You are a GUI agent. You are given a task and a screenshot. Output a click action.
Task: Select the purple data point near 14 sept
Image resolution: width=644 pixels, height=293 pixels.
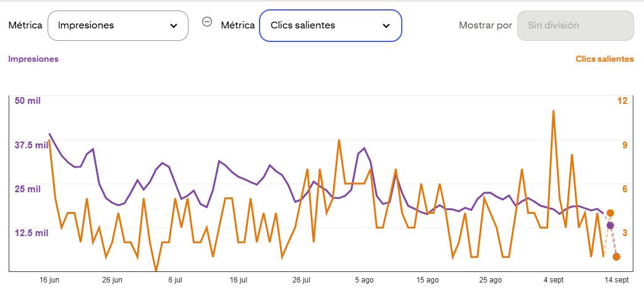[x=611, y=225]
